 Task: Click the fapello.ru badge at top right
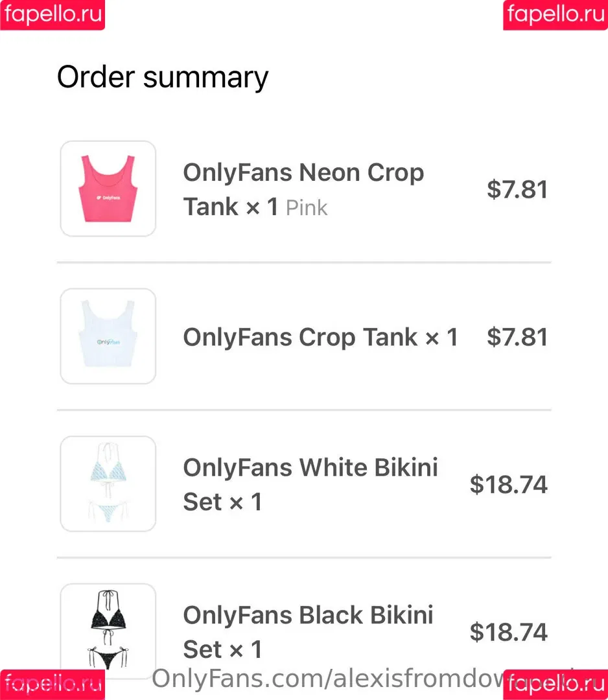pyautogui.click(x=555, y=15)
